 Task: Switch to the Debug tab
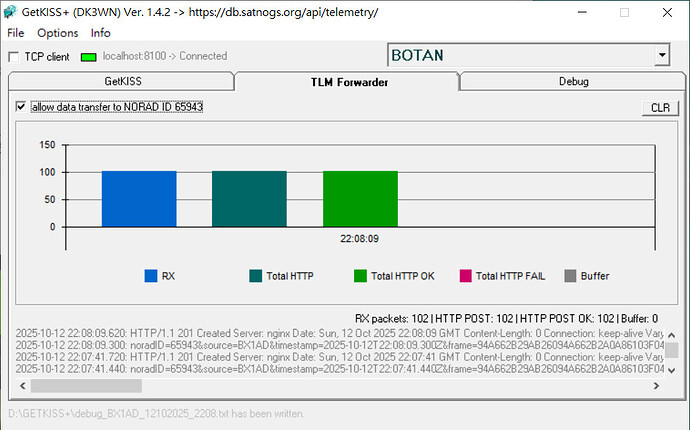click(x=573, y=81)
